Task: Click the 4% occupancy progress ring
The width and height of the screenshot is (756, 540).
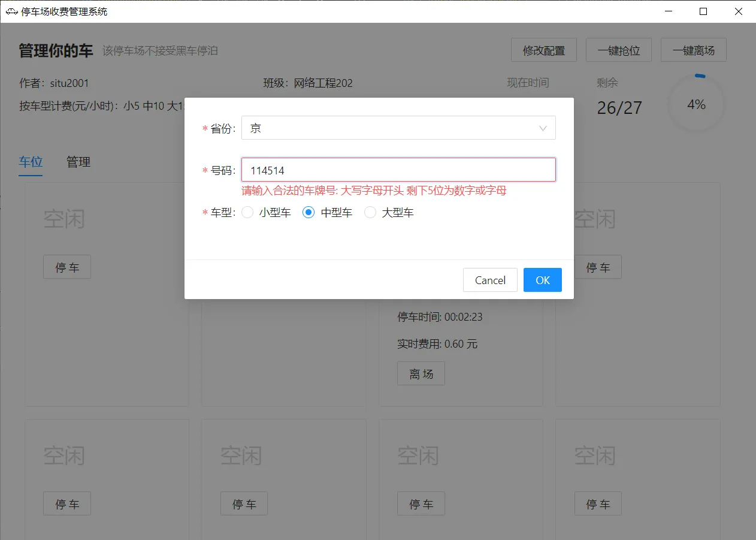Action: [695, 104]
